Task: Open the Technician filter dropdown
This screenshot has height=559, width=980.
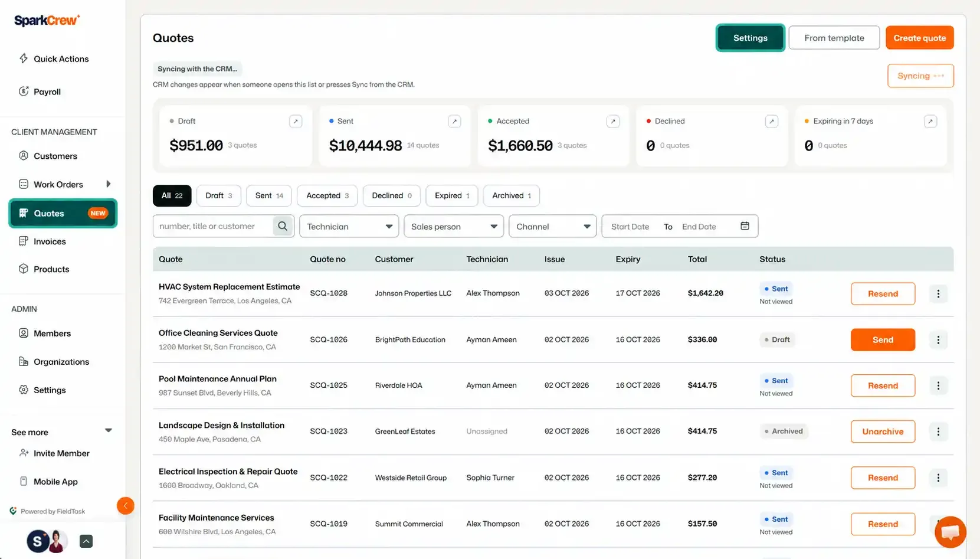Action: 349,226
